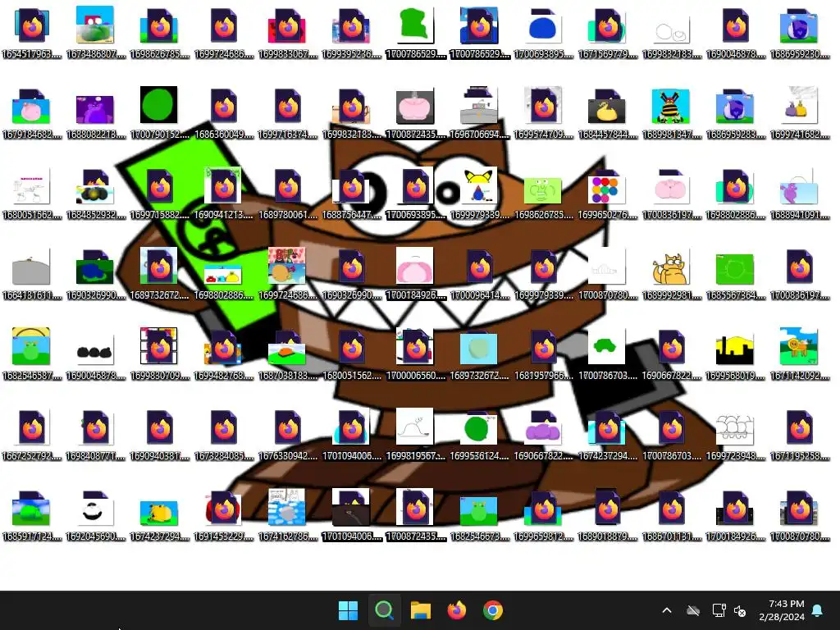840x630 pixels.
Task: Open the network status tray icon
Action: tap(719, 610)
